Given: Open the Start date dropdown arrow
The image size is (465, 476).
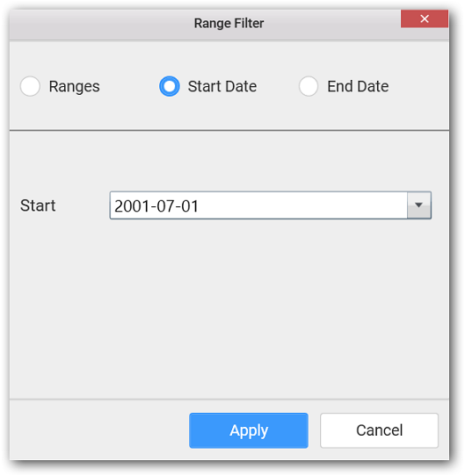Looking at the screenshot, I should [419, 206].
